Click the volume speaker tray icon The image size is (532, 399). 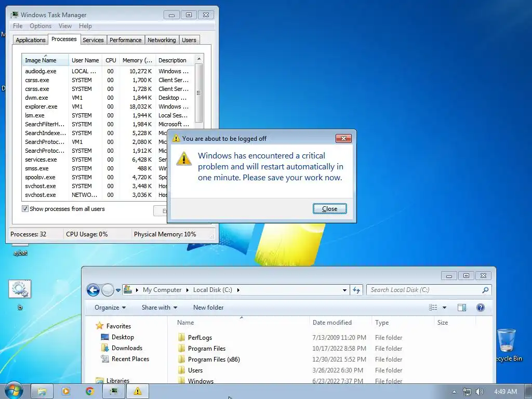(x=480, y=392)
